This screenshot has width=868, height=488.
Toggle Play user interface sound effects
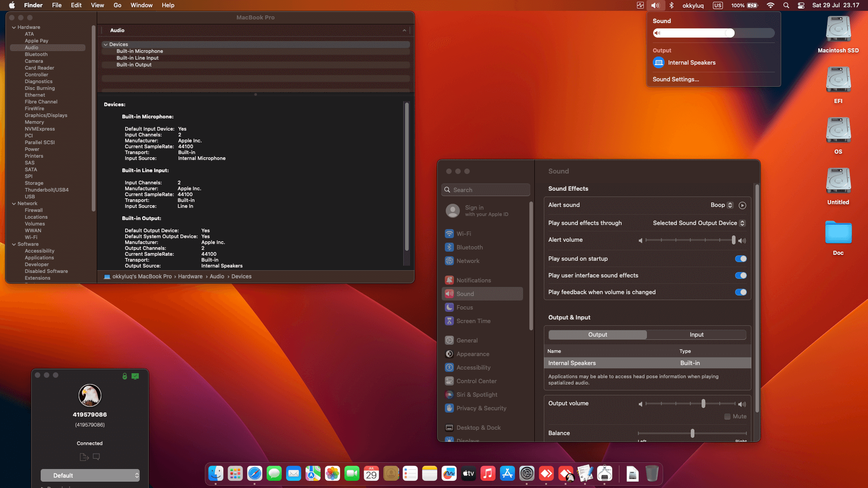(741, 276)
